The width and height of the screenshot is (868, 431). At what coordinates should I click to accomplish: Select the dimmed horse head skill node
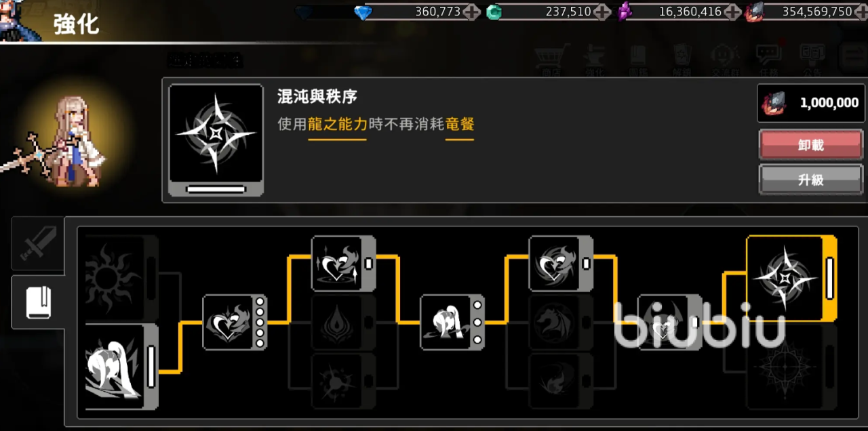pos(561,323)
